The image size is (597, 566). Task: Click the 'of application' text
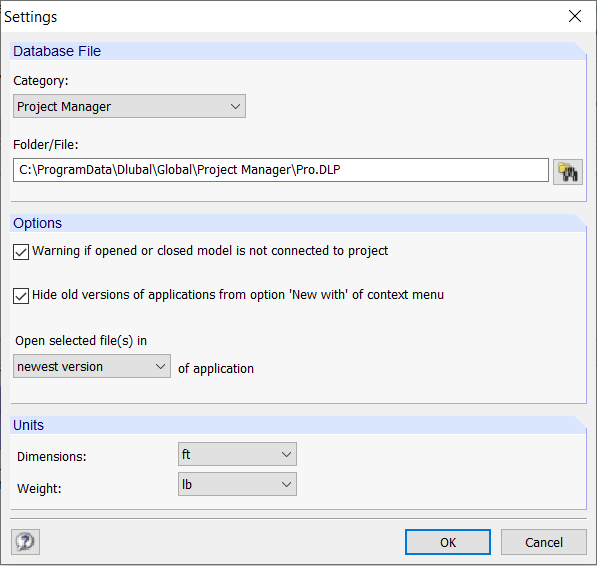(216, 368)
